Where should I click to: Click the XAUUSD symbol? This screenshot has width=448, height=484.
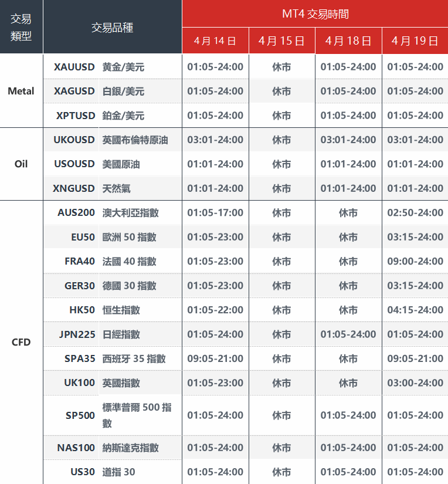point(74,67)
